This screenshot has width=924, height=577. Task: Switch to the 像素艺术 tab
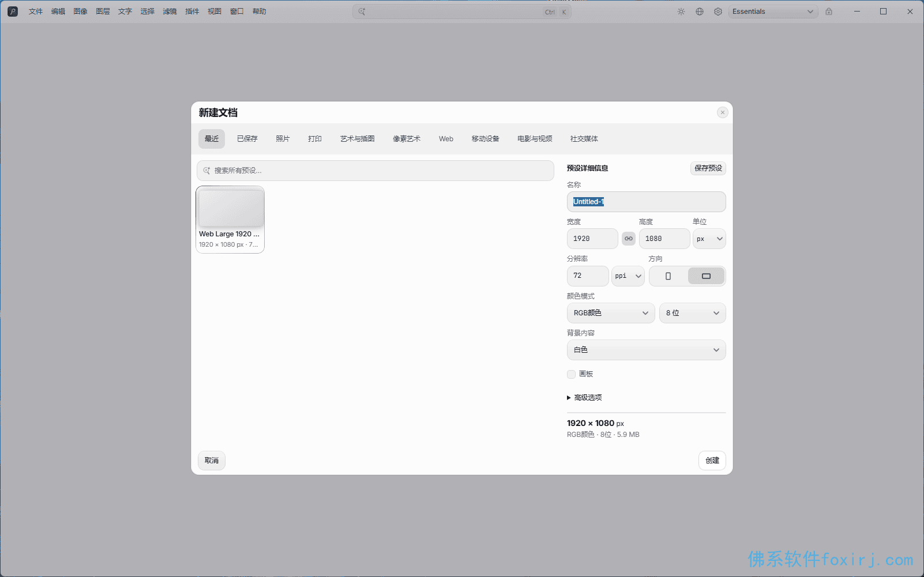tap(407, 139)
